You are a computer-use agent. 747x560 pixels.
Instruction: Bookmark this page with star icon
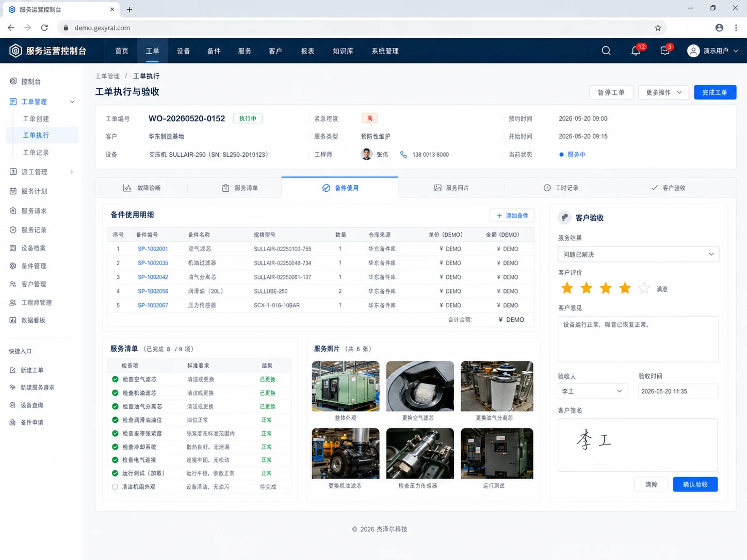click(x=658, y=28)
